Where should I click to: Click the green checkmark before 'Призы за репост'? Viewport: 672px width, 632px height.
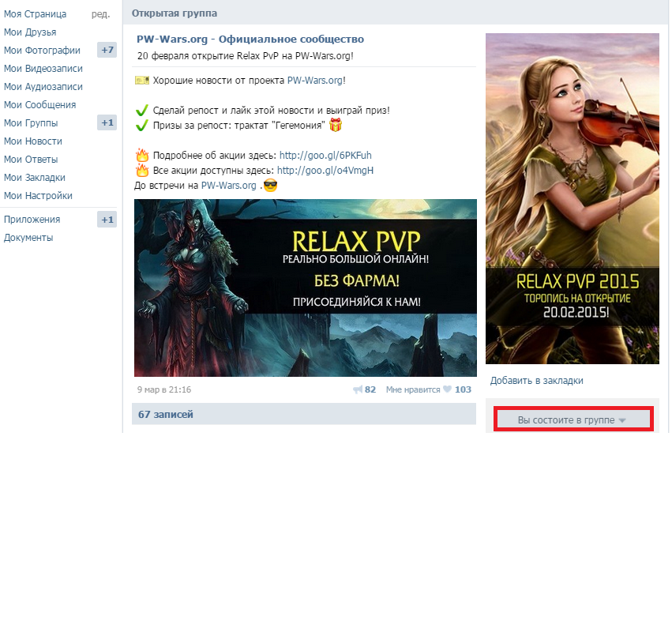coord(142,126)
